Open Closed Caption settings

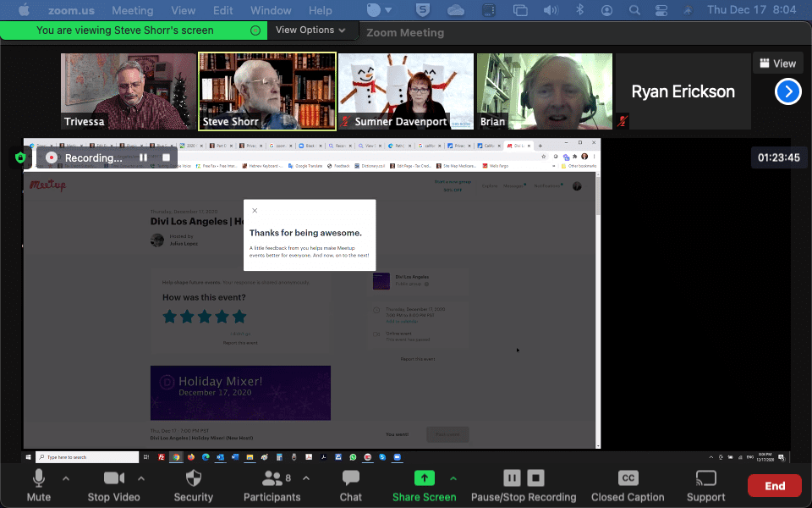tap(628, 479)
